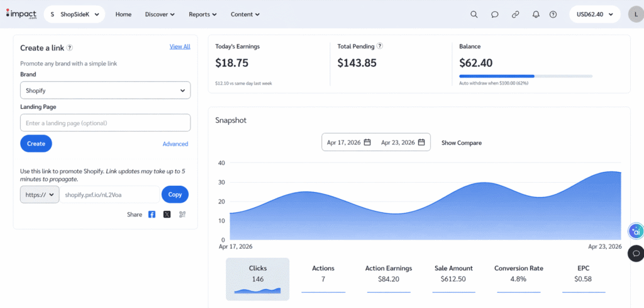Click the "$12.10 vs same day last week" text

point(243,83)
